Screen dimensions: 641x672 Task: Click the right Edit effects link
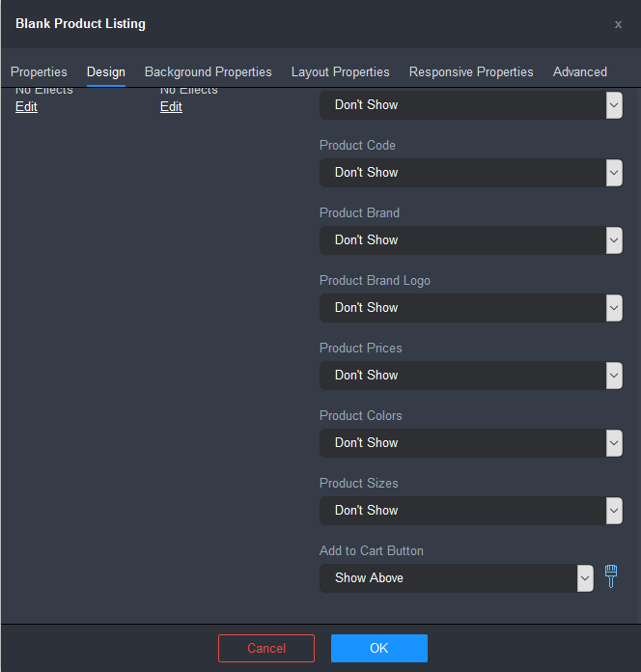point(171,106)
